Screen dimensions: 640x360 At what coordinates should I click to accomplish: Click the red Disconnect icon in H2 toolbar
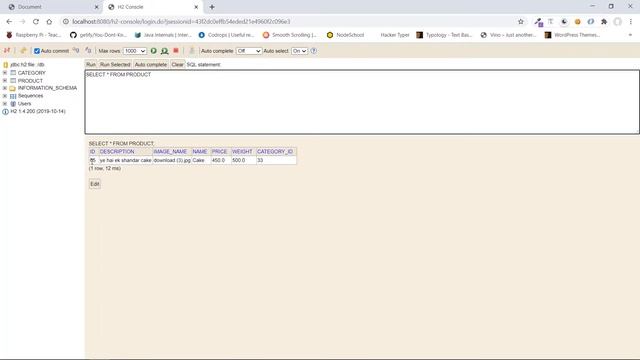tap(7, 51)
